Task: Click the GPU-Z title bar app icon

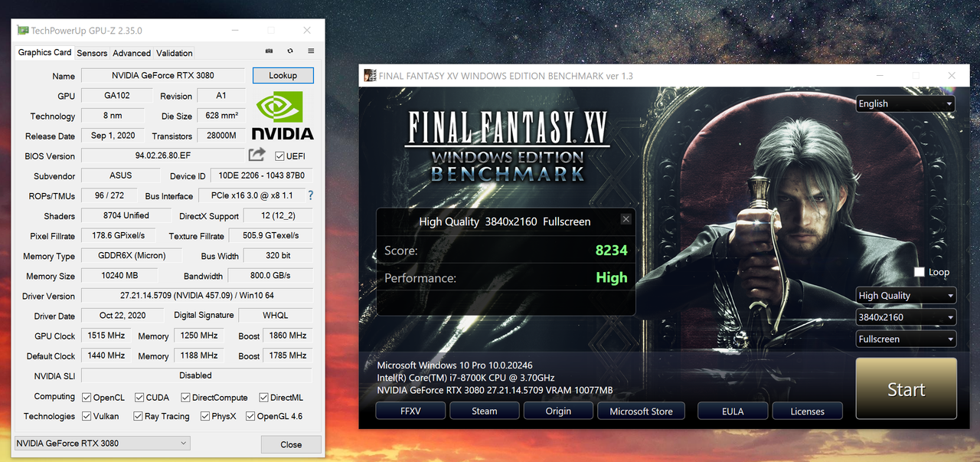Action: [23, 31]
